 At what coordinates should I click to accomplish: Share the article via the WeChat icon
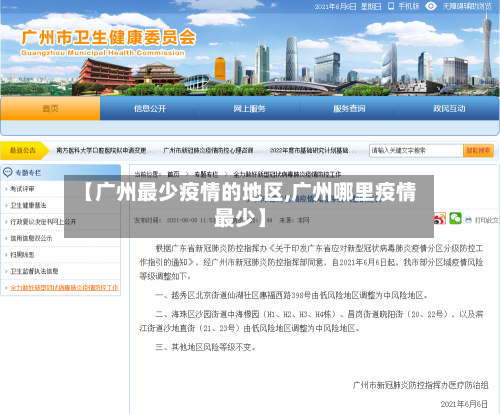coord(455,219)
